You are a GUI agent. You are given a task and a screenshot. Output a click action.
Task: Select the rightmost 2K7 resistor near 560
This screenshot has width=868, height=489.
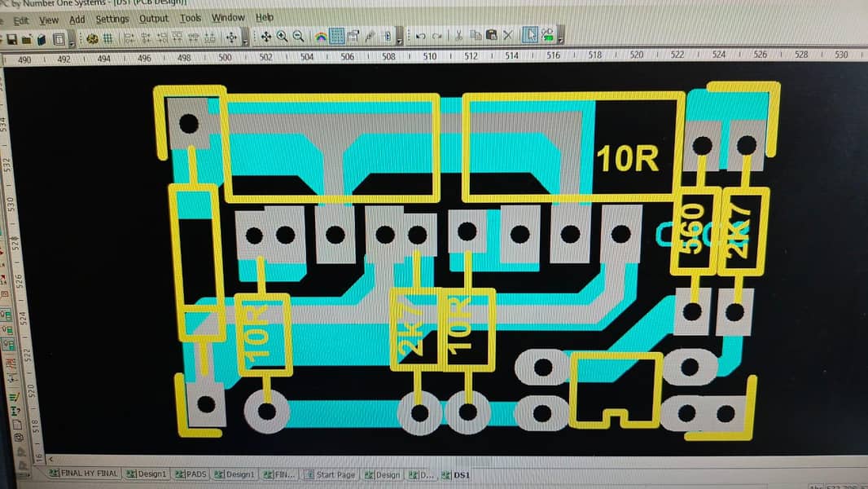click(742, 231)
